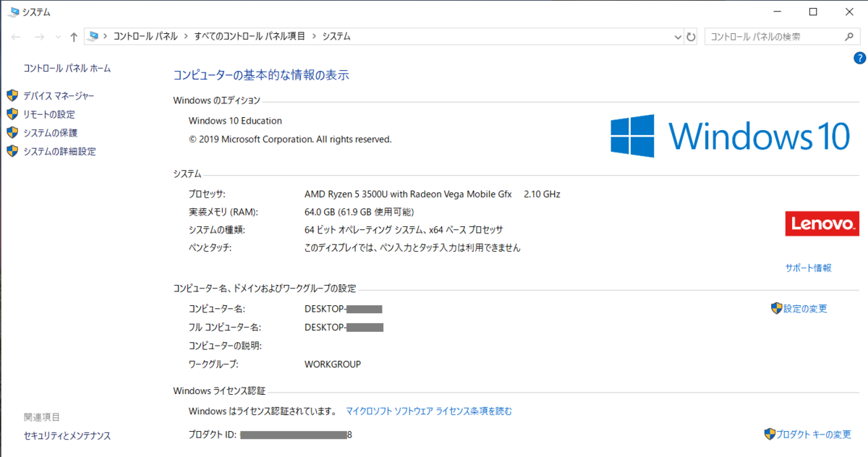Click the forward navigation arrow
This screenshot has width=868, height=457.
coord(39,37)
